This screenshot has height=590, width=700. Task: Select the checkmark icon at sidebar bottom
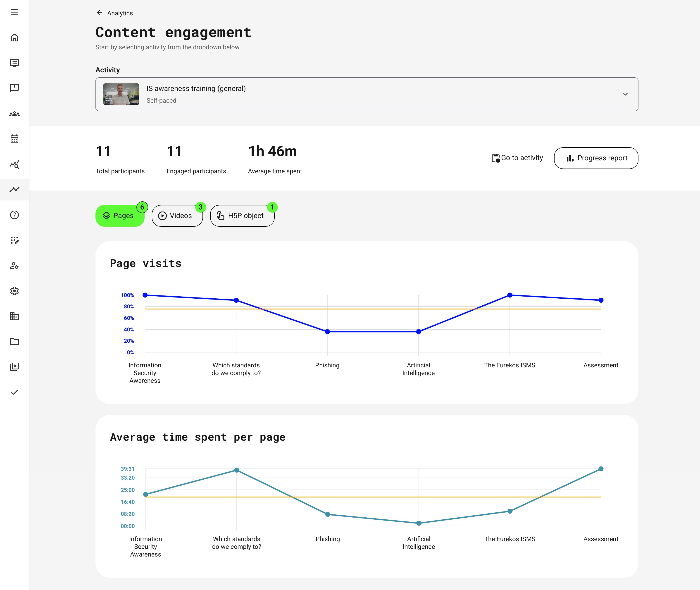(x=14, y=392)
